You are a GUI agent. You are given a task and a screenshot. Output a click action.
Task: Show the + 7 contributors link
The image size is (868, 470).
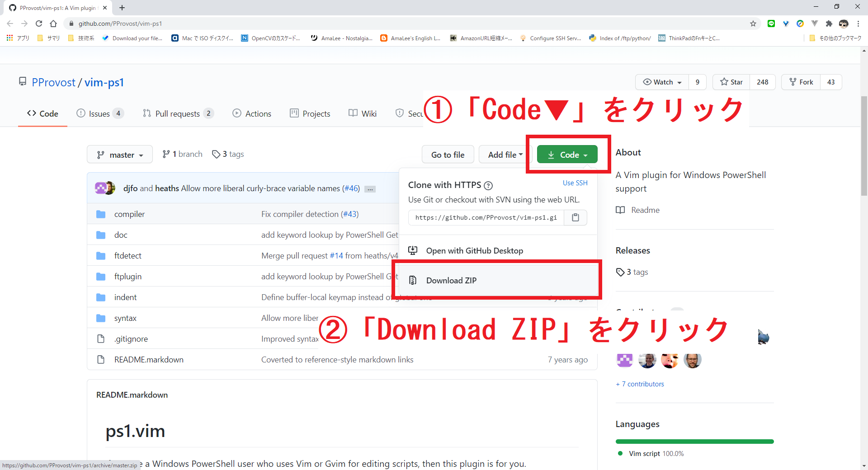[x=640, y=384]
